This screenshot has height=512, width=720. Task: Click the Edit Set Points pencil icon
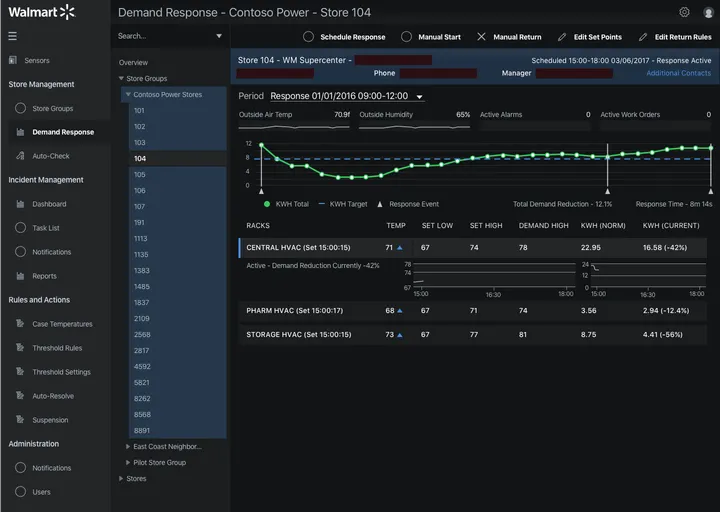coord(562,37)
